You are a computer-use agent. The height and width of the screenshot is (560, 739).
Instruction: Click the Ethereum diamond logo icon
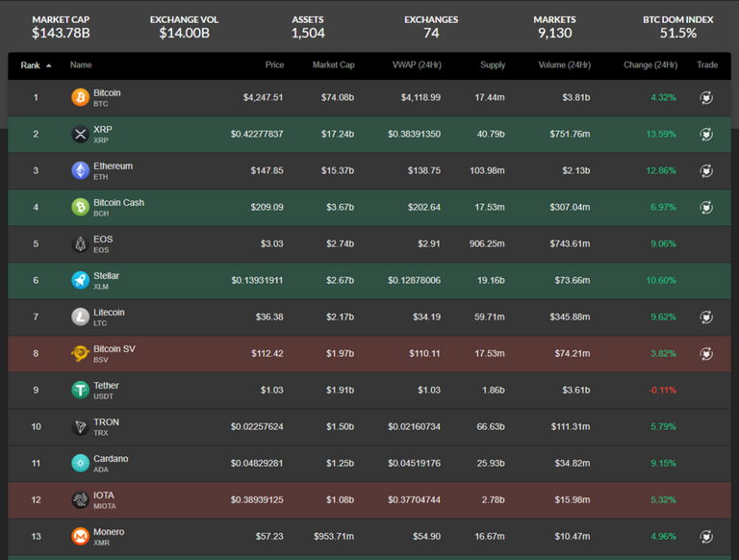click(80, 170)
